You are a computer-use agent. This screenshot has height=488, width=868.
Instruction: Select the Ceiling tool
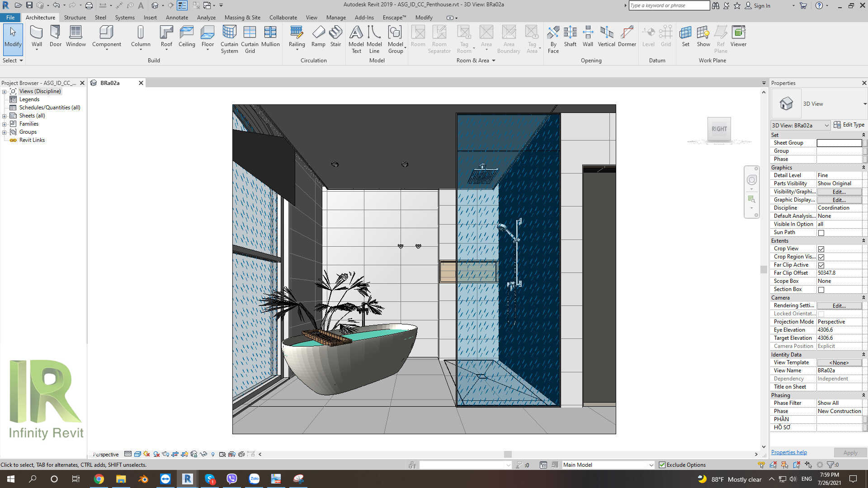pos(187,37)
